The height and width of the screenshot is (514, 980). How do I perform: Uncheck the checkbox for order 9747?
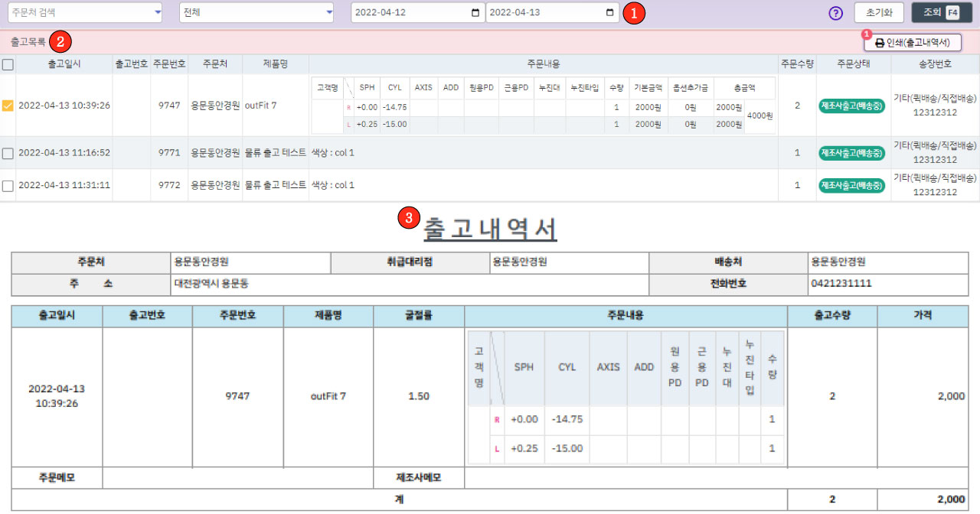click(8, 106)
